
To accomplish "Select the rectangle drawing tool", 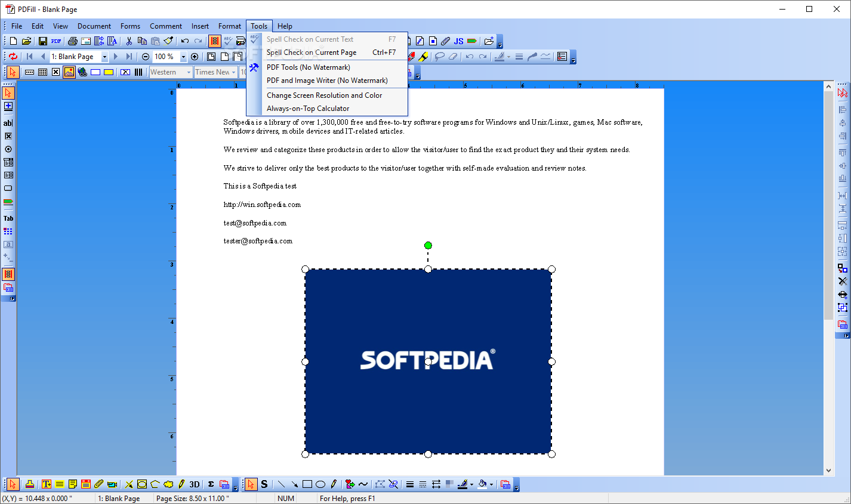I will (x=307, y=484).
